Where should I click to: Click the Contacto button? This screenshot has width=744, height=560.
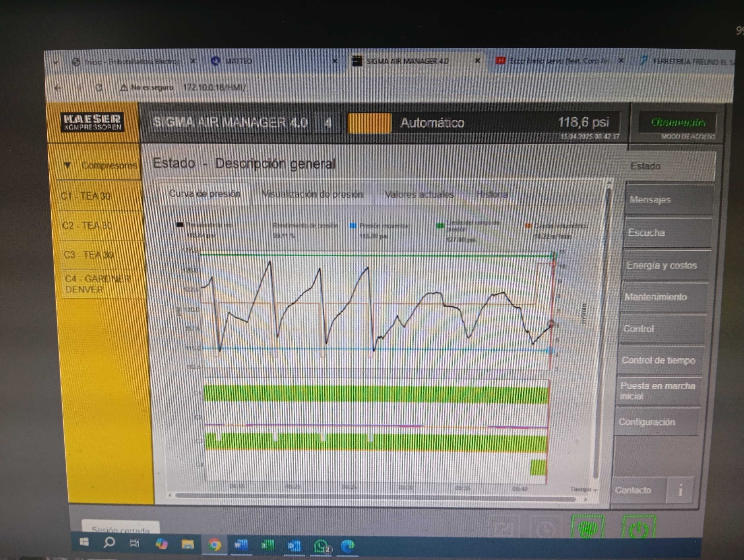click(x=638, y=490)
